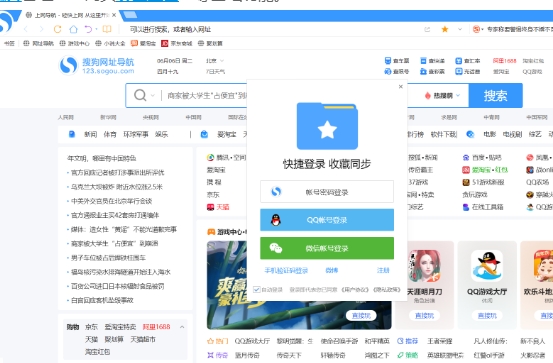Expand the 热搜榜 dropdown
Screen dimensions: 553x363
[x=458, y=95]
